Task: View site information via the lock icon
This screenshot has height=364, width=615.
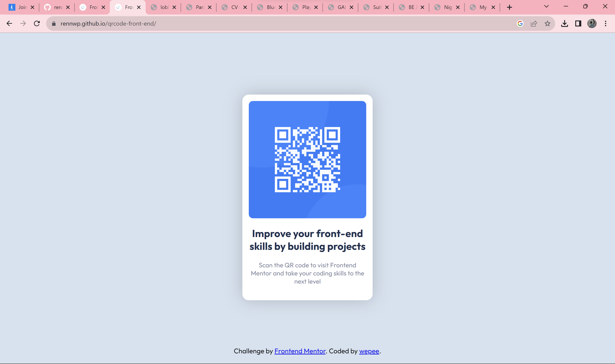Action: (x=54, y=23)
